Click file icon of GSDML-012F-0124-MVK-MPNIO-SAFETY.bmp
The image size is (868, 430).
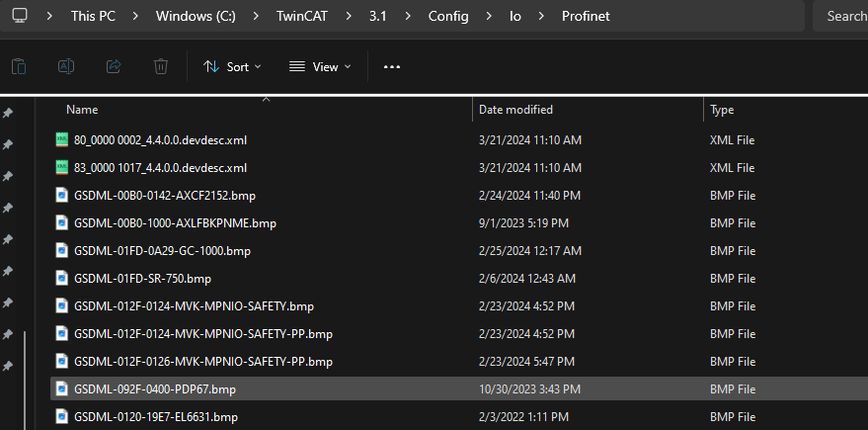62,305
